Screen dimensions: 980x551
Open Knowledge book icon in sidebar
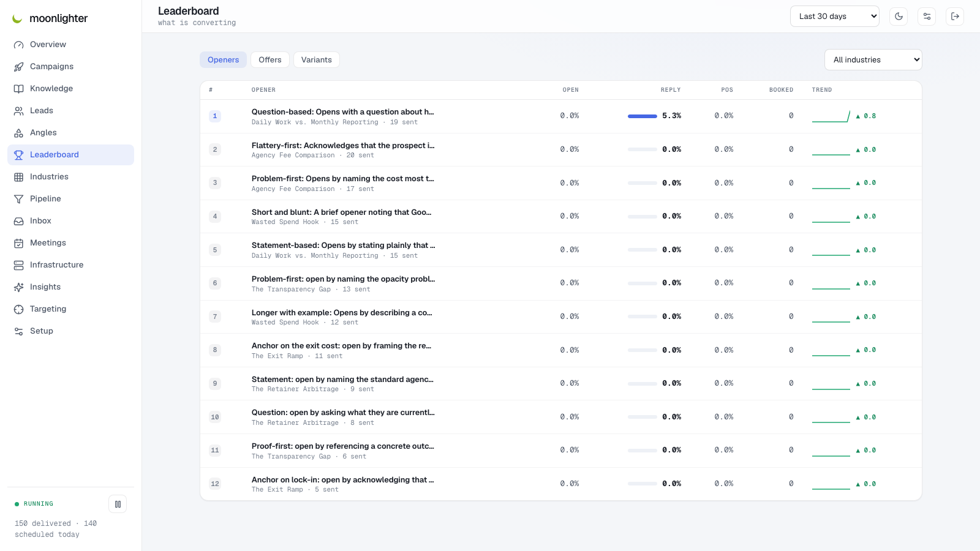click(19, 89)
